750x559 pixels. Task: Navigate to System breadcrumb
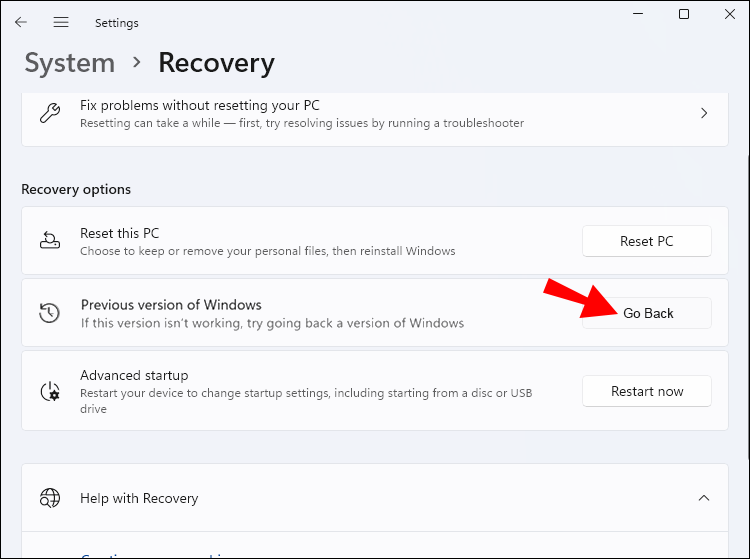click(x=69, y=63)
